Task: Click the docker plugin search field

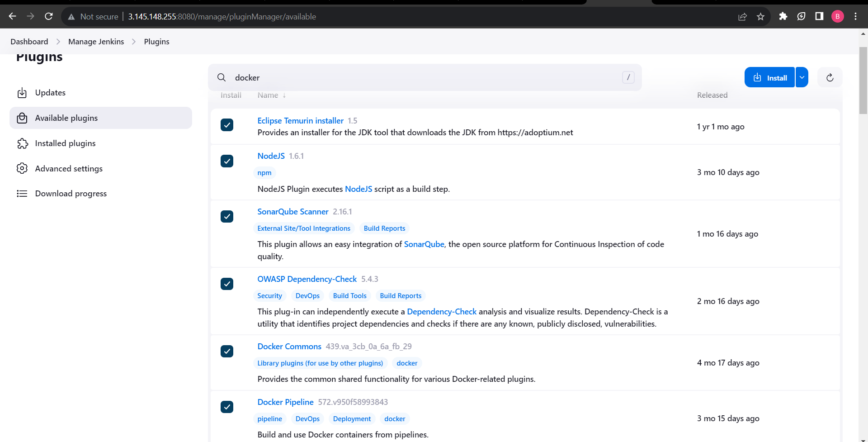Action: coord(425,77)
